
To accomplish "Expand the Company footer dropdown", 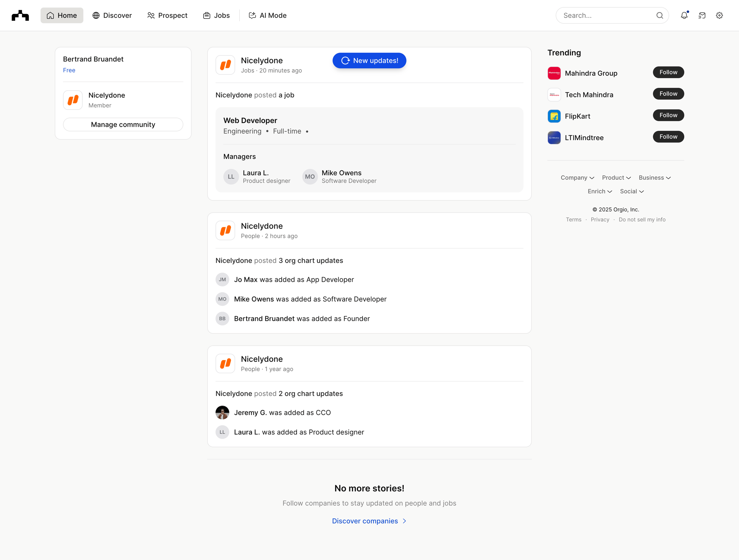I will point(577,178).
